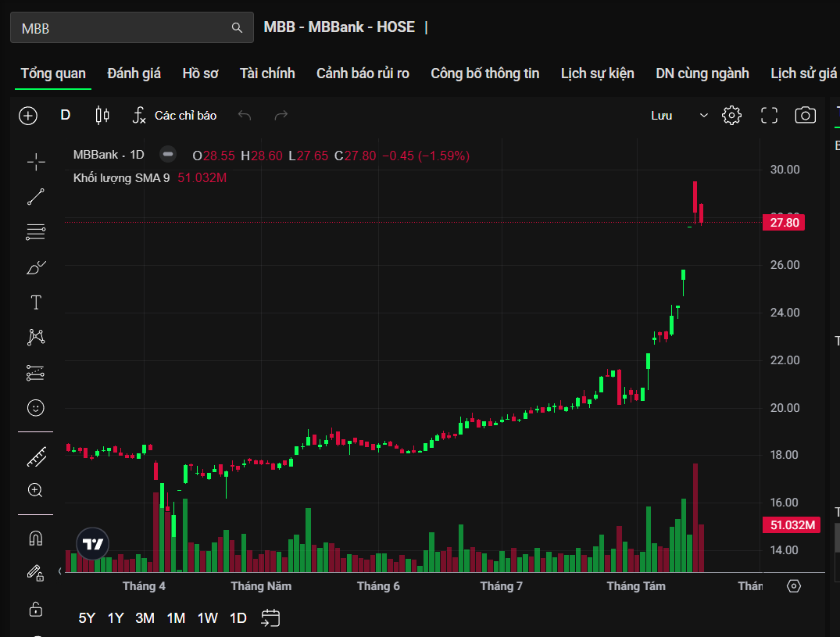Open the forecast and measurement tools
The image size is (840, 637).
point(36,372)
